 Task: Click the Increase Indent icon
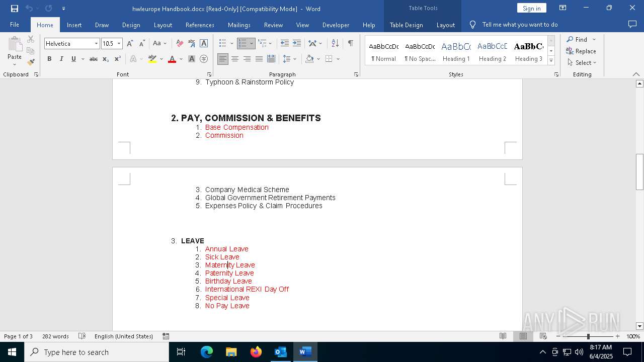coord(297,44)
